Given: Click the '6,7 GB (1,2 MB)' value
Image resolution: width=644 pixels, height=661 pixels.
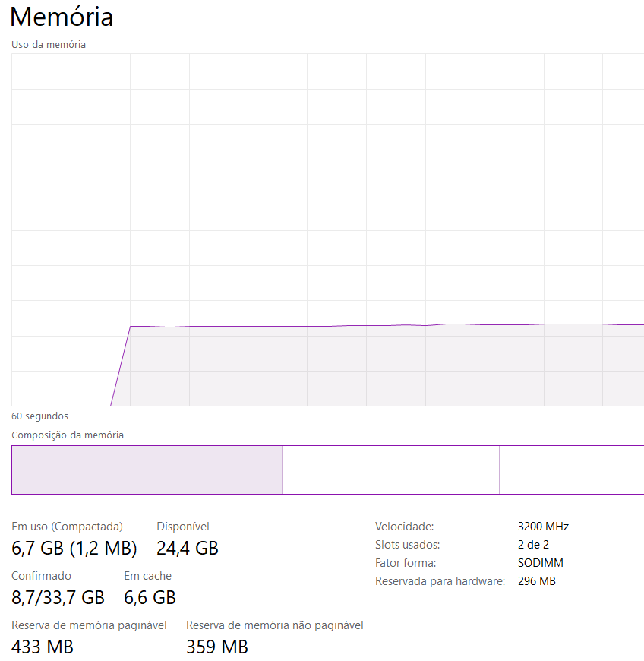Looking at the screenshot, I should tap(74, 548).
